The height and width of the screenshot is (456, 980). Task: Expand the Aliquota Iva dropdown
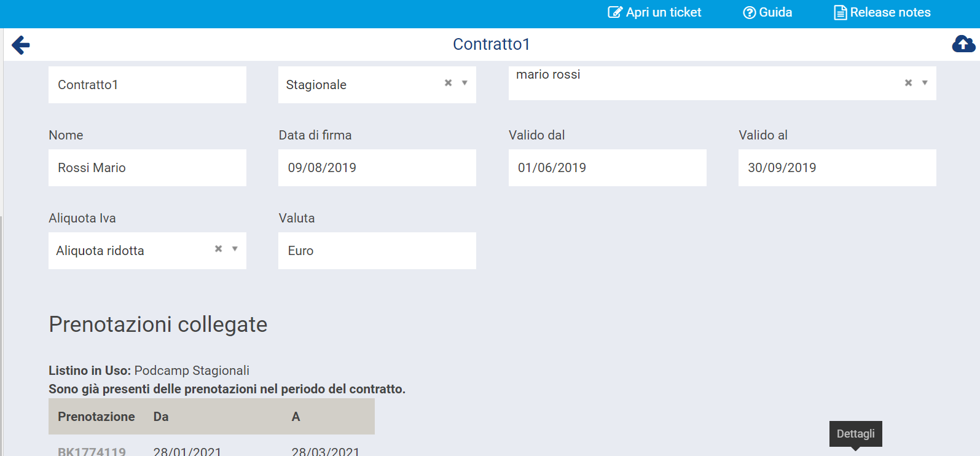(235, 249)
